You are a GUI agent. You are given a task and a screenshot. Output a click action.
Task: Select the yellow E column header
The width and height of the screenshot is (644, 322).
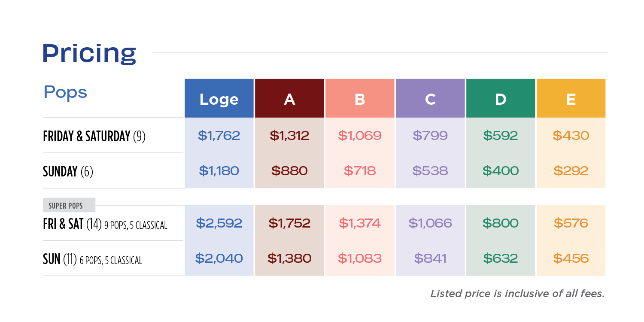point(571,99)
